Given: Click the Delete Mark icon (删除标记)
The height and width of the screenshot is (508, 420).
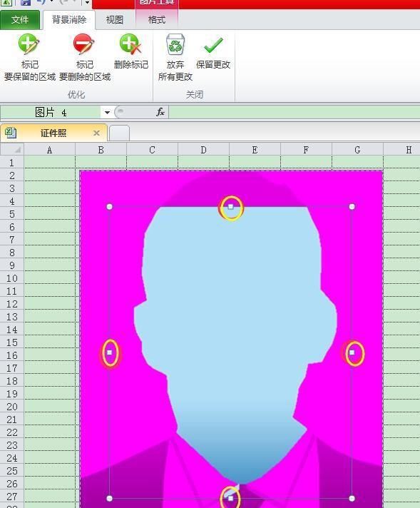Looking at the screenshot, I should point(130,44).
